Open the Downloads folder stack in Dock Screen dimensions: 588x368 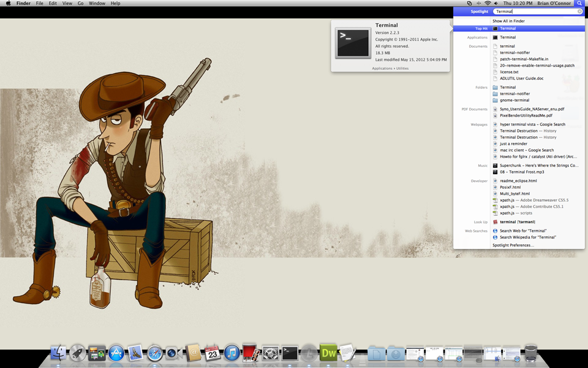(x=396, y=354)
